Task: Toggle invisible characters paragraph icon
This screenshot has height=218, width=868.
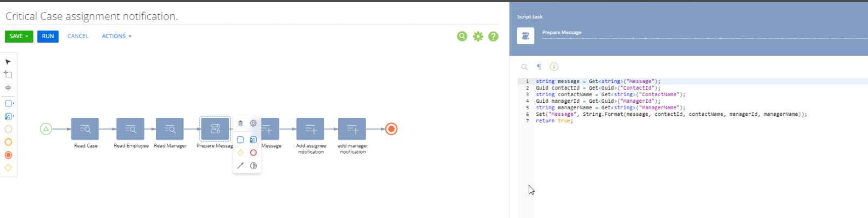Action: [x=539, y=67]
